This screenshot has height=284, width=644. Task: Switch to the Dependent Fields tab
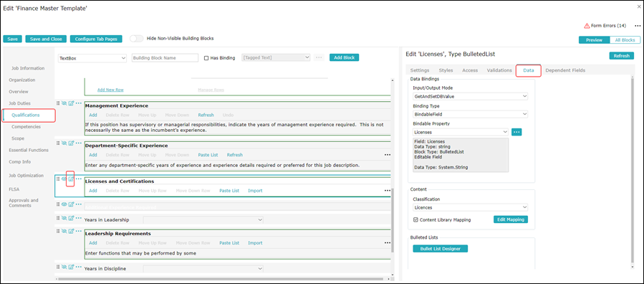(565, 70)
